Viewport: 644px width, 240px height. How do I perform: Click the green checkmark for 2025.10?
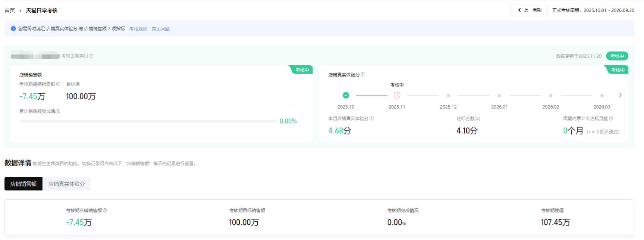[x=346, y=96]
